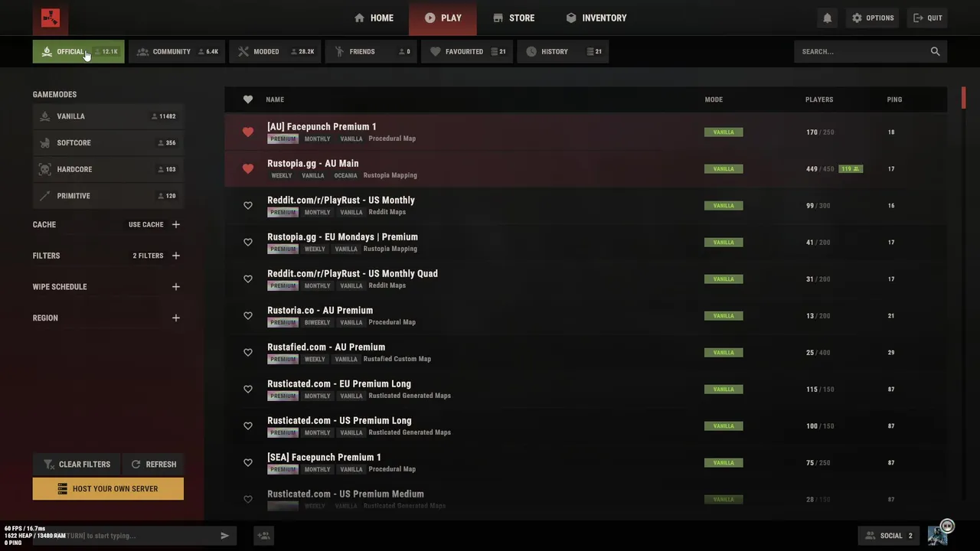Open the Options button
980x551 pixels.
tap(873, 18)
